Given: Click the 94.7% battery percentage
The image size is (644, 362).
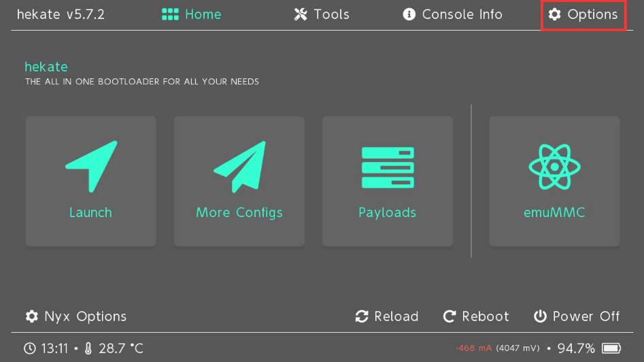Looking at the screenshot, I should click(x=576, y=348).
